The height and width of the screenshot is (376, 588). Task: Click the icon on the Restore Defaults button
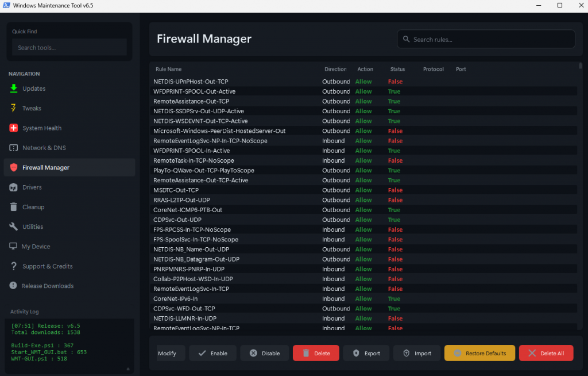458,353
